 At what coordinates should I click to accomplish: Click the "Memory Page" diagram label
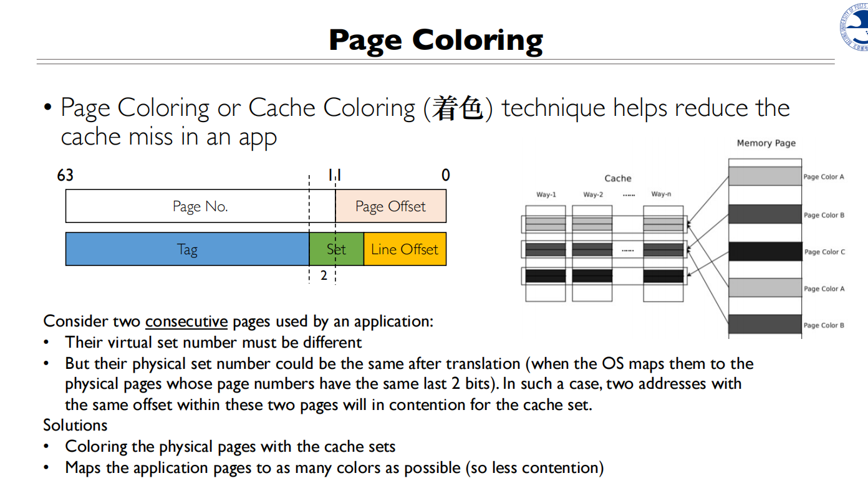[x=766, y=143]
